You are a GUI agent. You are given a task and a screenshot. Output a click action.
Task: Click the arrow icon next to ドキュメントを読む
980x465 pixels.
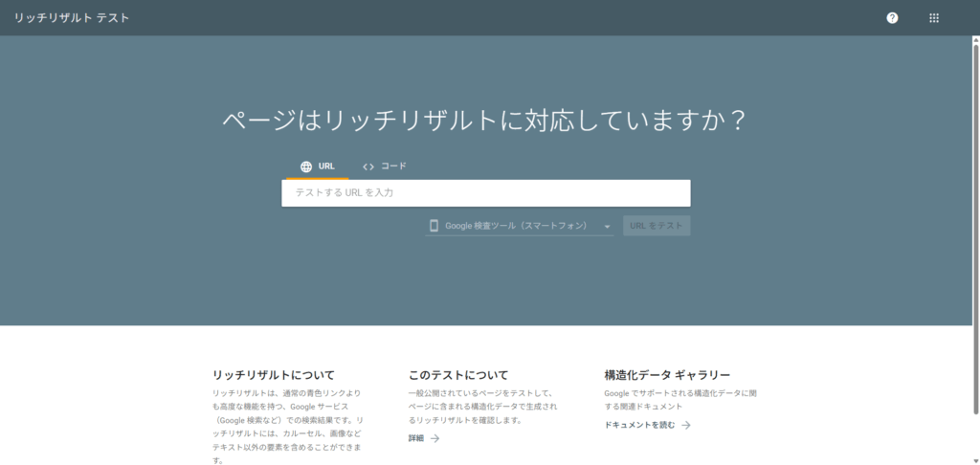[x=686, y=425]
